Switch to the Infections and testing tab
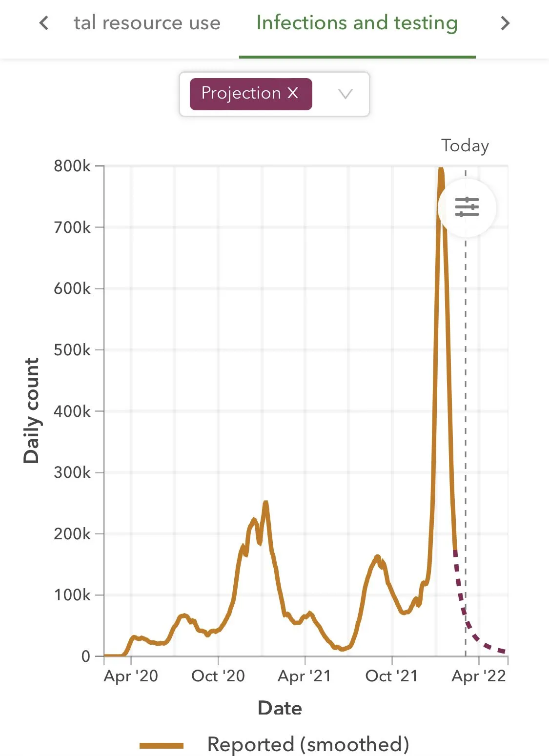Viewport: 549px width, 756px height. pos(357,23)
